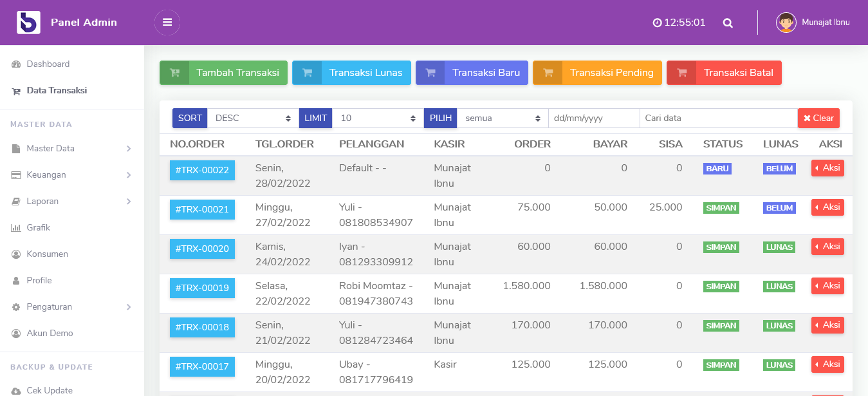Open order #TRX-00021 link
Image resolution: width=868 pixels, height=396 pixels.
tap(202, 210)
